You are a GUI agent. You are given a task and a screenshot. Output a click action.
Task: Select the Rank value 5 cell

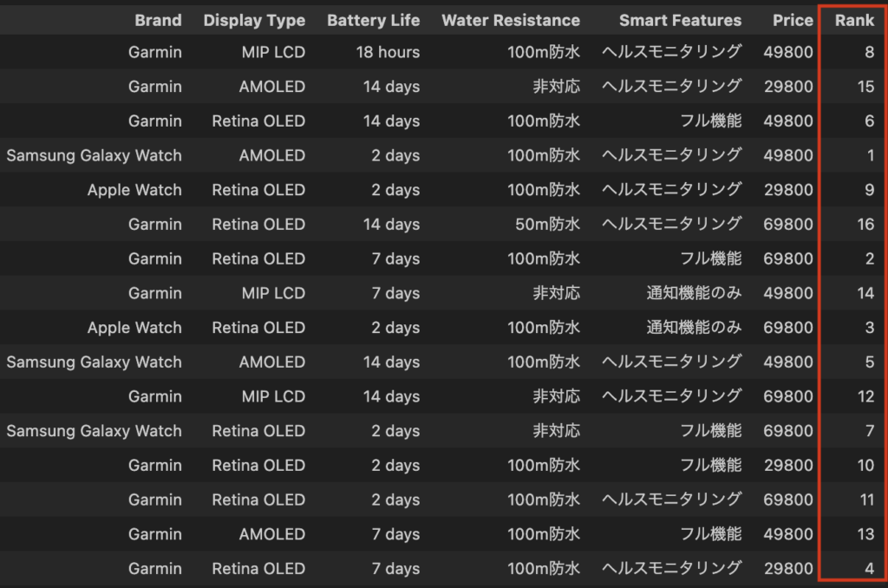(x=869, y=362)
